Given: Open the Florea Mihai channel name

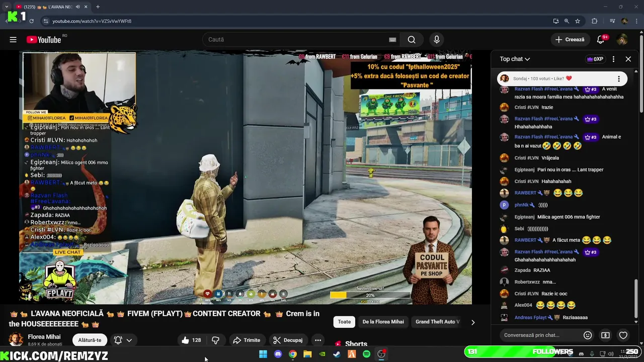Looking at the screenshot, I should (44, 337).
